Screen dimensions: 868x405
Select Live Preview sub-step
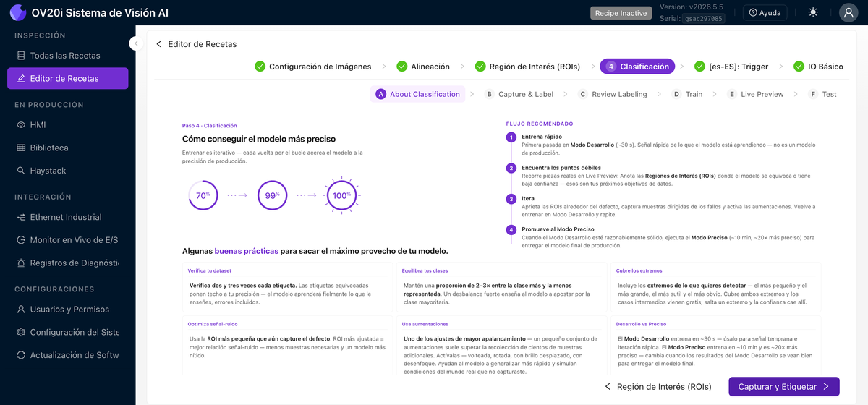[x=755, y=94]
